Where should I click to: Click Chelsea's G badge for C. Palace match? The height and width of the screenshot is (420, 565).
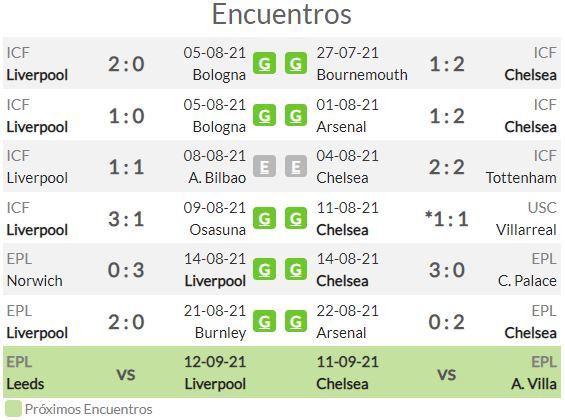[x=296, y=269]
